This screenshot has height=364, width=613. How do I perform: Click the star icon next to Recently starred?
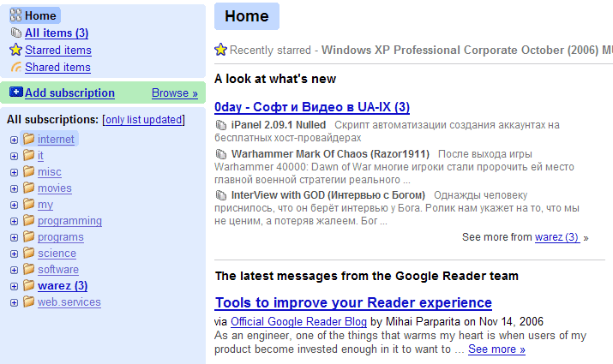click(x=220, y=50)
